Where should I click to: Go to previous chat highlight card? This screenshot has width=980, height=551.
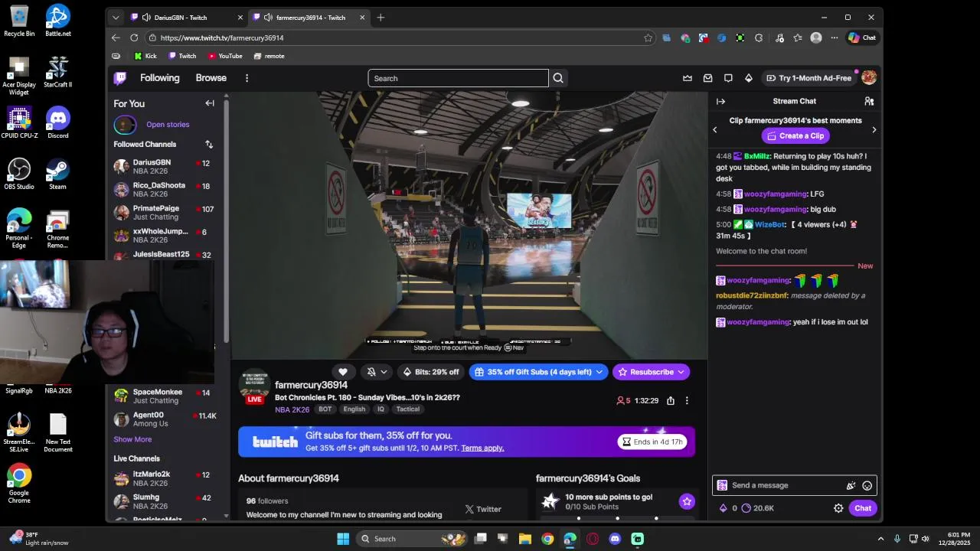(715, 130)
